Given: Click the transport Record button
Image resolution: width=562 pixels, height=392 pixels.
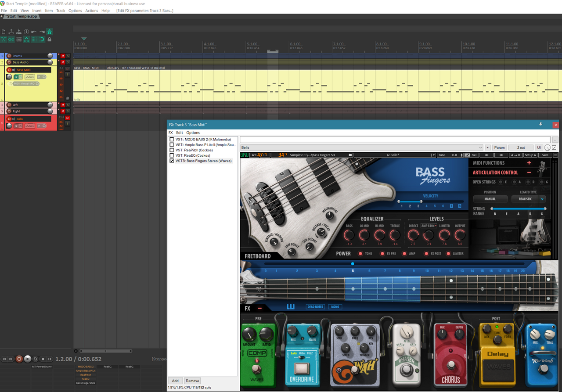Looking at the screenshot, I should click(x=19, y=359).
